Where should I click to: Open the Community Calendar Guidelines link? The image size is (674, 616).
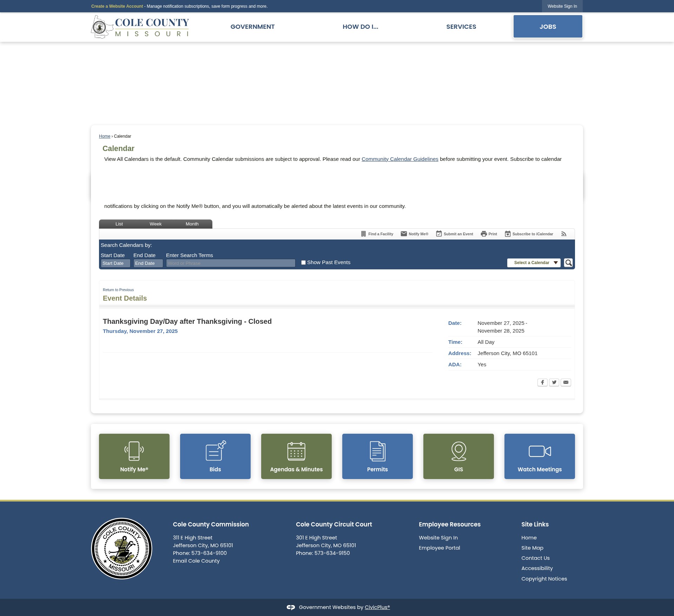click(x=400, y=159)
